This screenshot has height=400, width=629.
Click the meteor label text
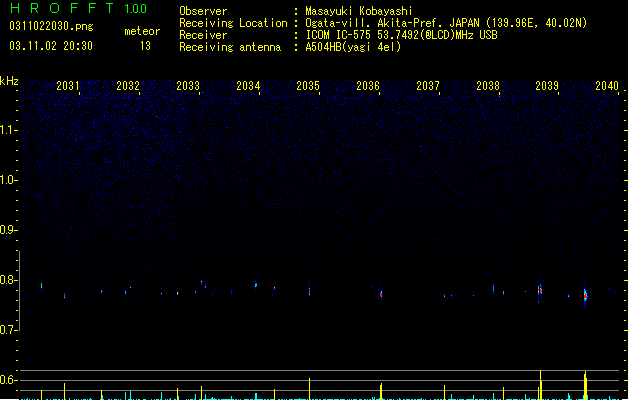click(x=142, y=31)
